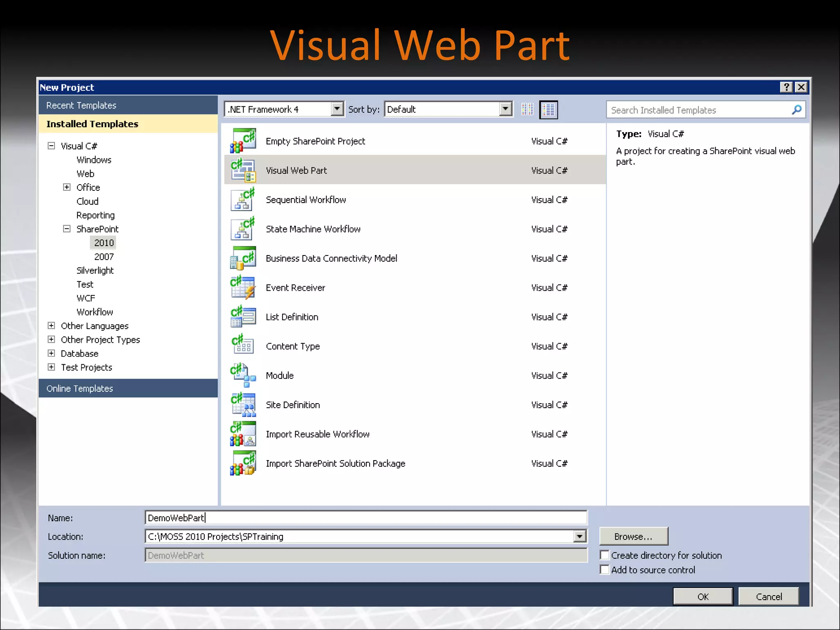This screenshot has width=840, height=630.
Task: Select the Empty SharePoint Project template icon
Action: (243, 141)
